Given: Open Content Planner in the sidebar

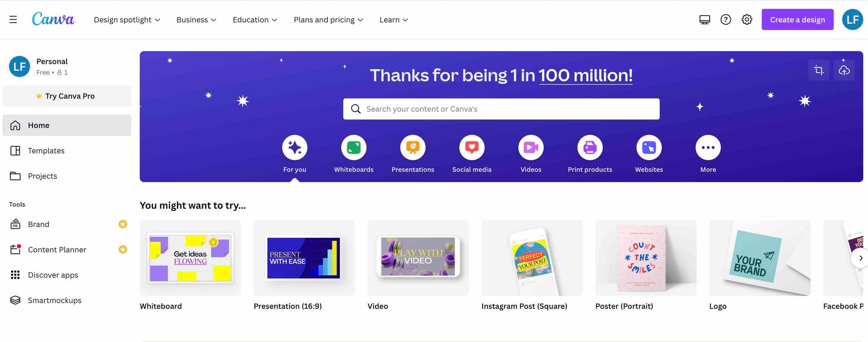Looking at the screenshot, I should point(67,249).
